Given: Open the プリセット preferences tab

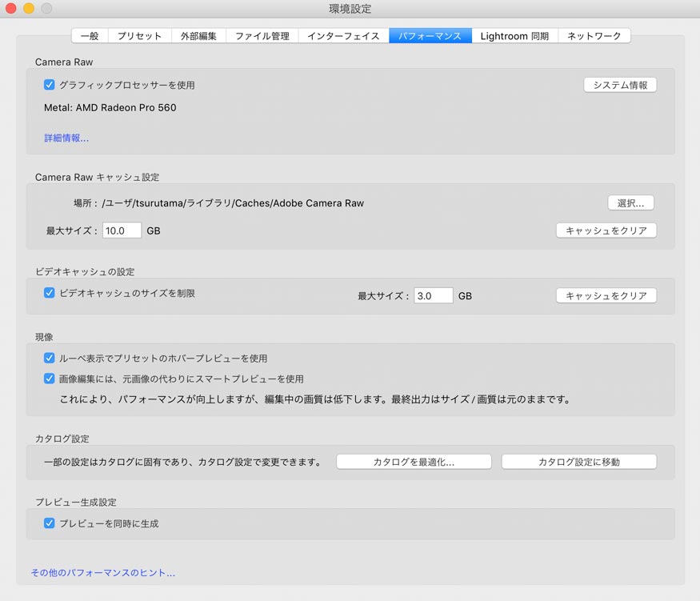Looking at the screenshot, I should tap(139, 35).
